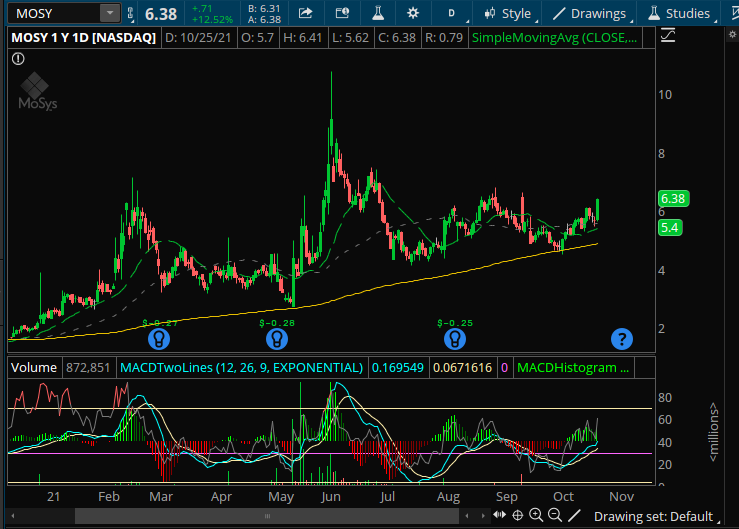Click the SimpleMovingAvg study label
The image size is (739, 529).
554,38
